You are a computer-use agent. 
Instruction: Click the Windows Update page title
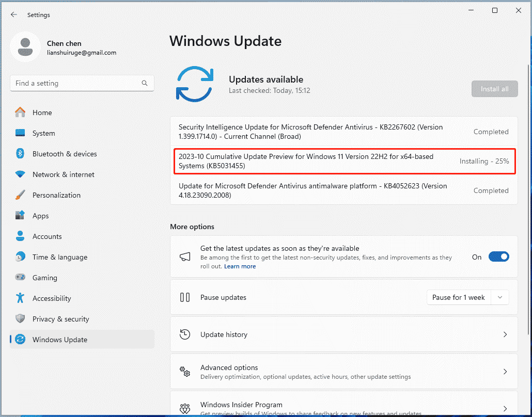click(225, 41)
